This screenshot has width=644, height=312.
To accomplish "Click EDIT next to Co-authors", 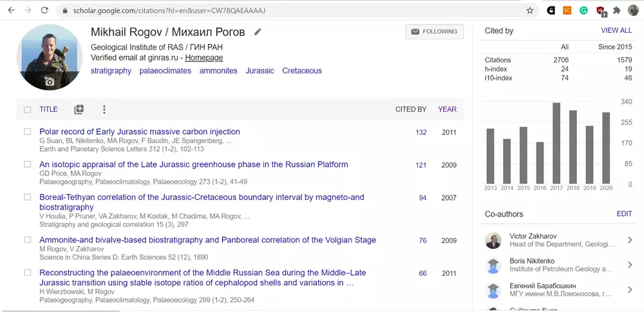I will tap(624, 214).
